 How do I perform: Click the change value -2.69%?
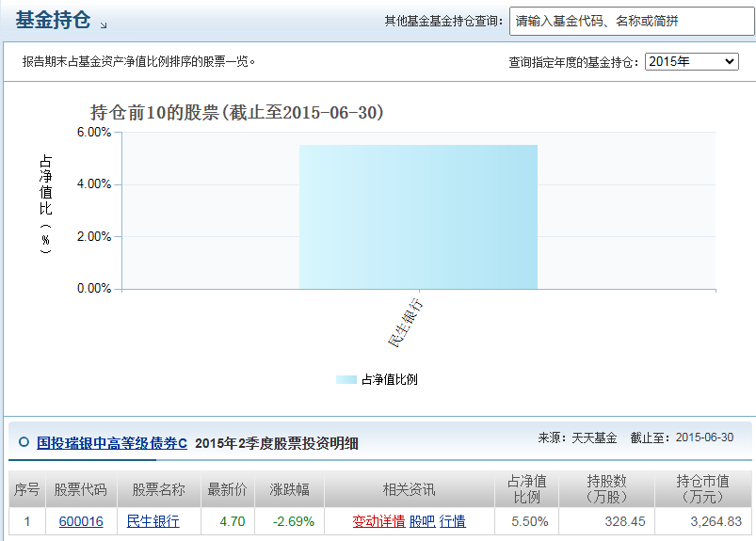(293, 521)
